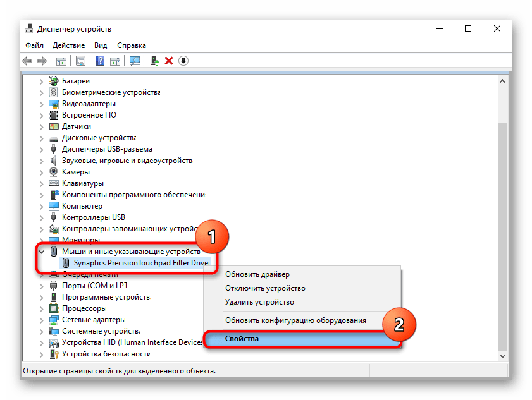This screenshot has height=400, width=532.
Task: Open the Действие menu
Action: 68,45
